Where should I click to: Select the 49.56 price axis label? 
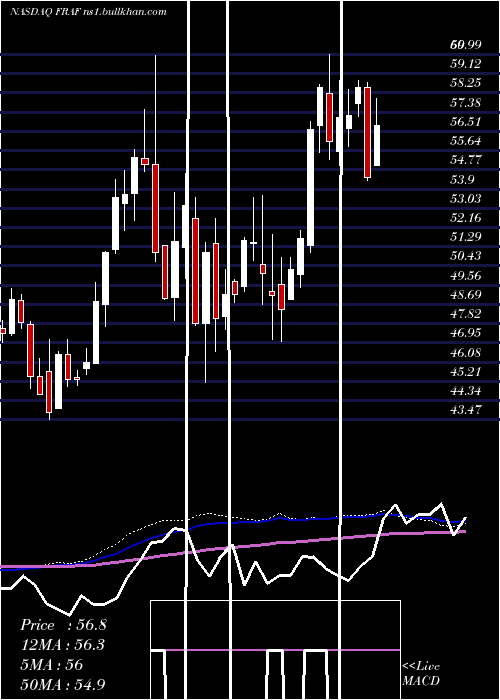click(x=466, y=275)
